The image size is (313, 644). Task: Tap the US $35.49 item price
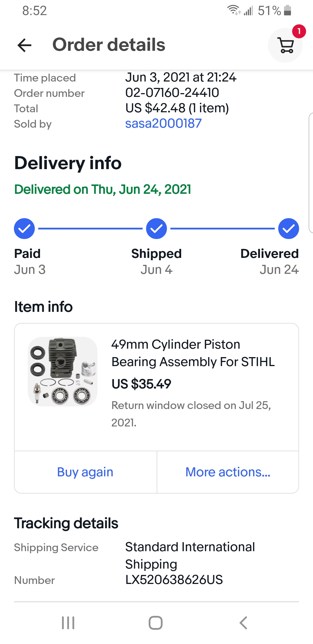[x=141, y=384]
